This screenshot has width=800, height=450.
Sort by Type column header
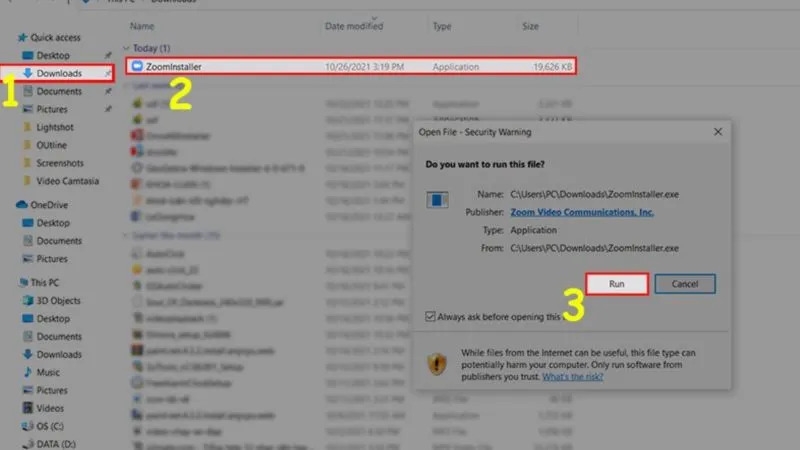click(x=442, y=26)
